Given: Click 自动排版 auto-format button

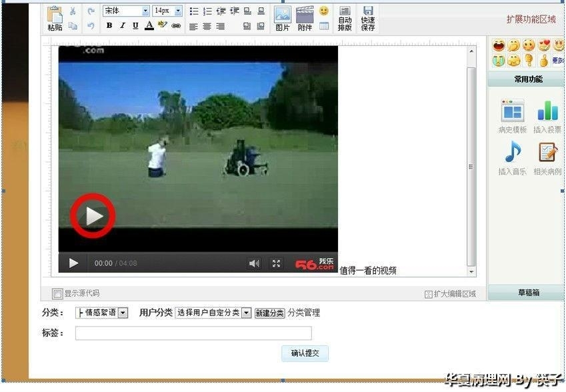Looking at the screenshot, I should [345, 19].
